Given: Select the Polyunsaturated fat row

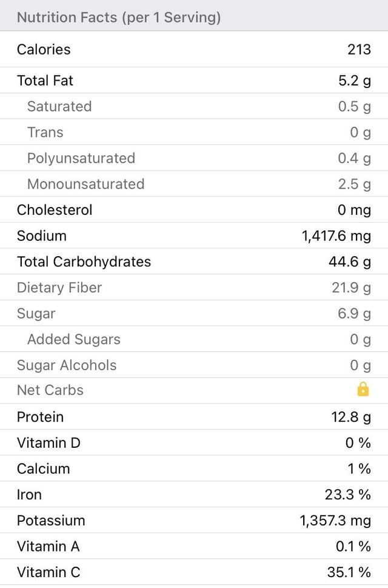Looking at the screenshot, I should (x=194, y=158).
